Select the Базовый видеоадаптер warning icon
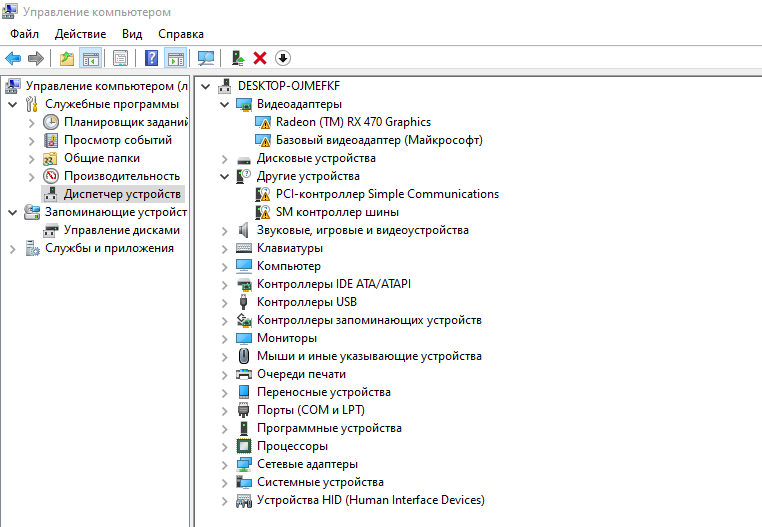The height and width of the screenshot is (527, 762). point(262,140)
